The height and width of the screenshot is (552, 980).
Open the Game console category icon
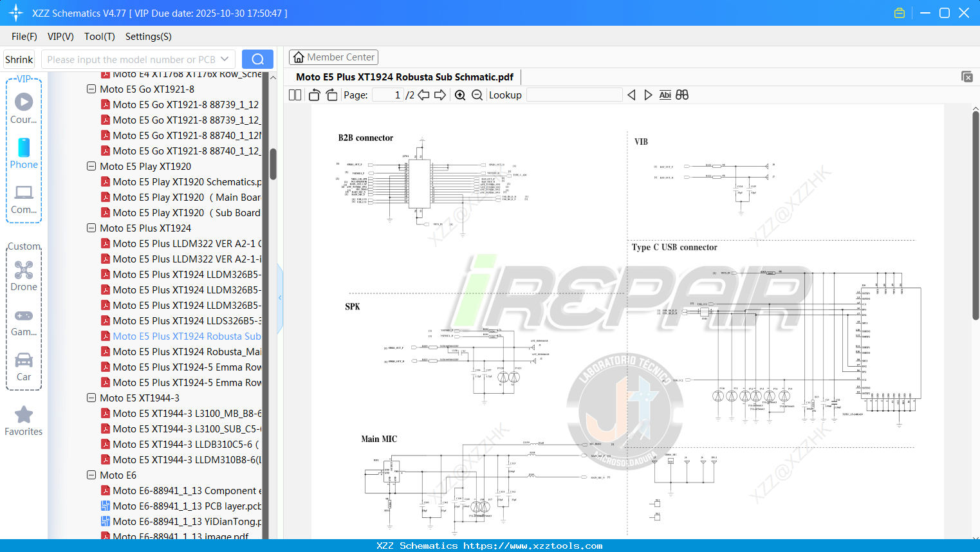tap(24, 322)
